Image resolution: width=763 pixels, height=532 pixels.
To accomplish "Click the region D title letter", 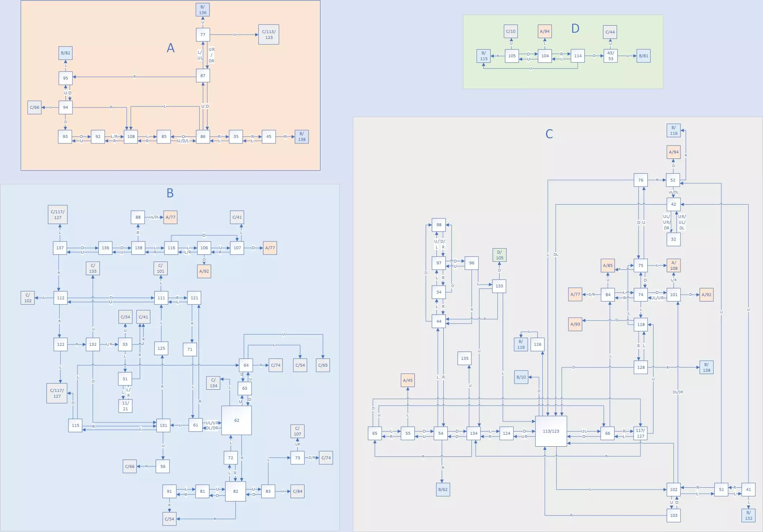I will coord(575,28).
